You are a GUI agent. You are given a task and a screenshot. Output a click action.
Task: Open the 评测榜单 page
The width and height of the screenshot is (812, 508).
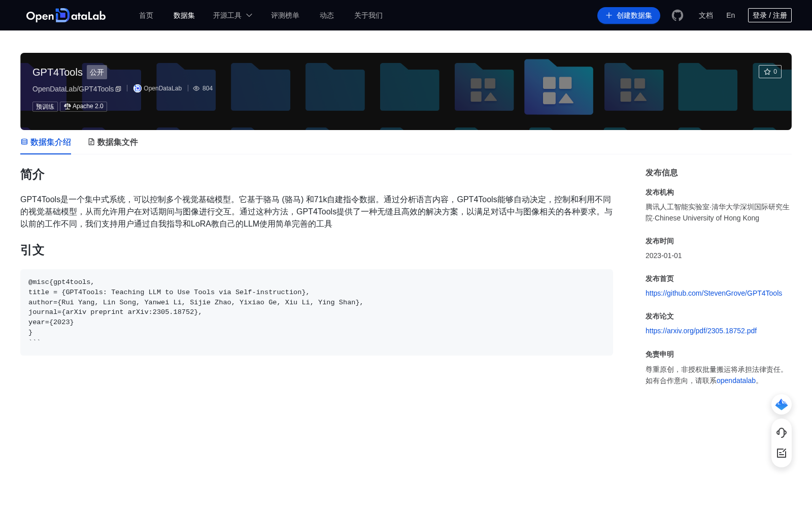click(285, 15)
